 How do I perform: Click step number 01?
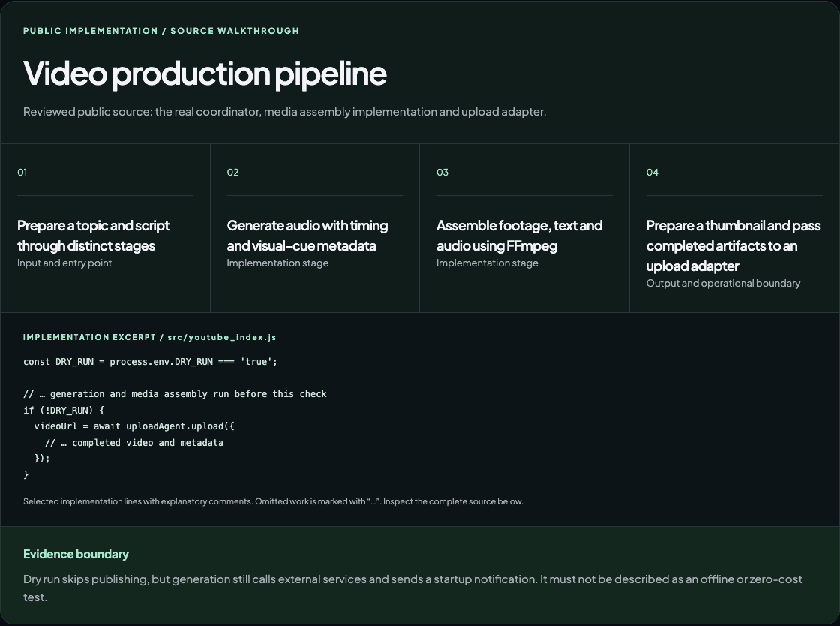(22, 172)
